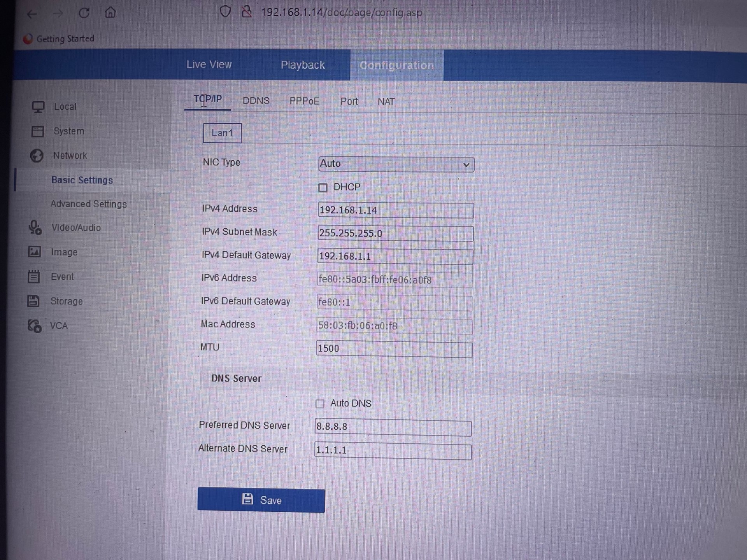
Task: Click the Network globe icon
Action: pyautogui.click(x=37, y=156)
